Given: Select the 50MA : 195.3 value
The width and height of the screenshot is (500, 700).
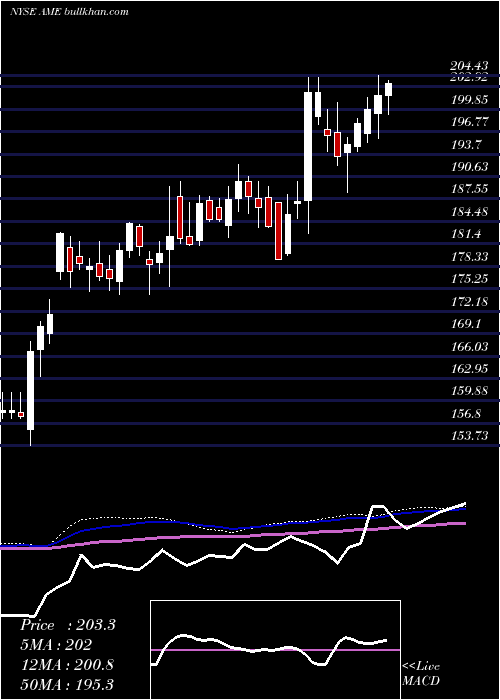Looking at the screenshot, I should pyautogui.click(x=67, y=684).
